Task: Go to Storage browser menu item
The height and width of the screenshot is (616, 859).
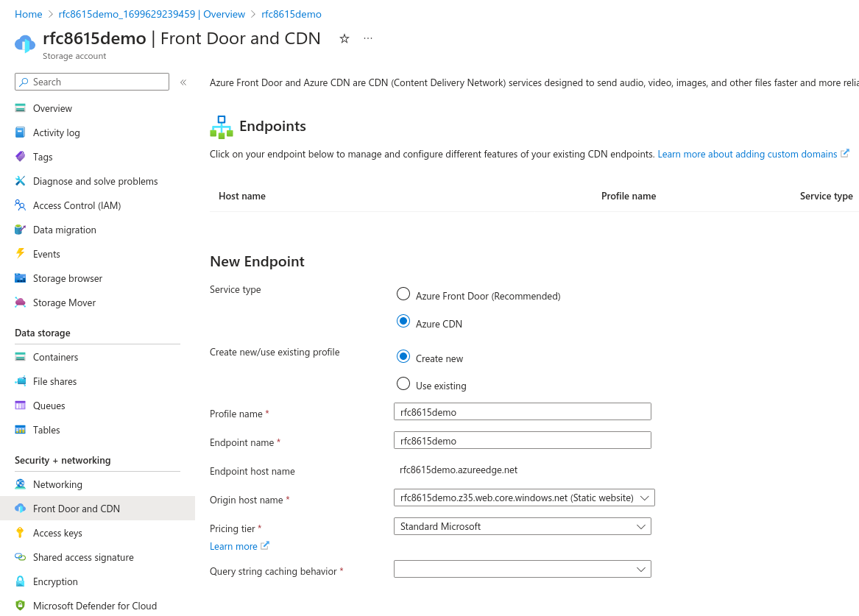Action: click(68, 278)
